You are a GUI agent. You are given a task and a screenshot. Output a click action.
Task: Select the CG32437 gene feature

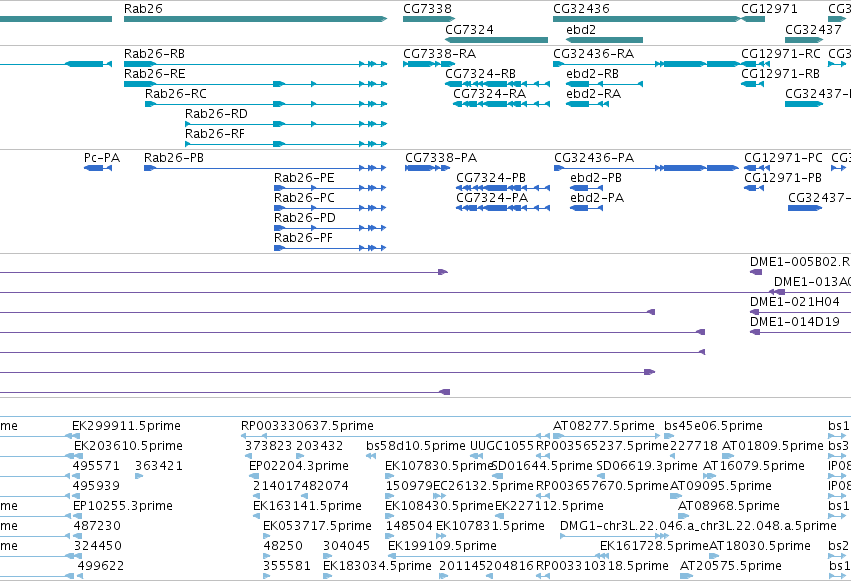(804, 40)
